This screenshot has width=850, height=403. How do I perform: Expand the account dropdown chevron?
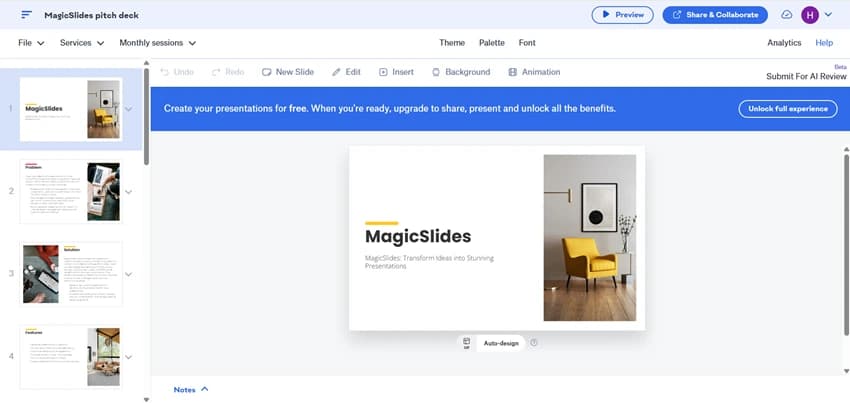[x=828, y=15]
